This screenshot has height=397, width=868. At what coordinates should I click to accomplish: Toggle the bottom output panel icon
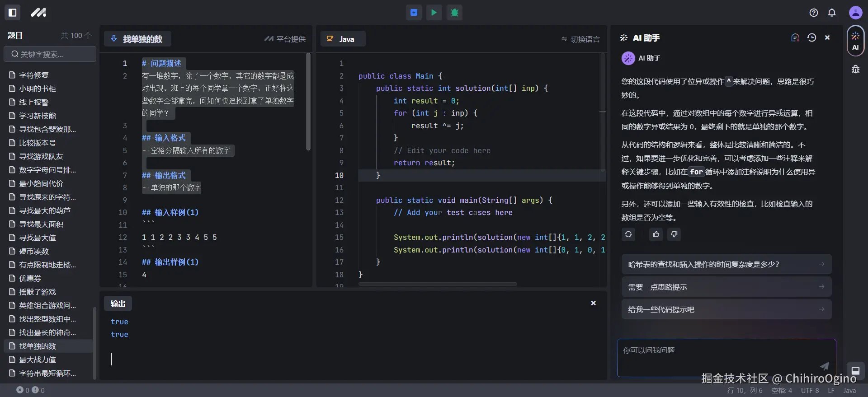pos(855,370)
